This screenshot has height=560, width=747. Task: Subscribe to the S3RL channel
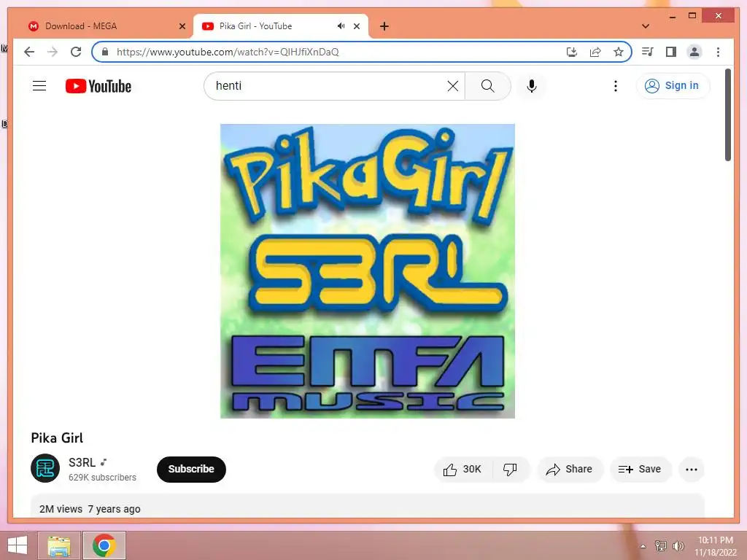(191, 469)
